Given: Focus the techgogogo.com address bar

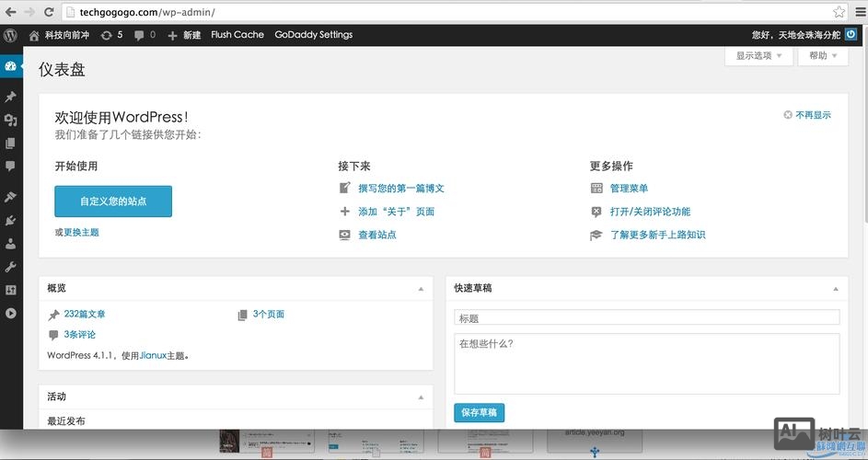Looking at the screenshot, I should tap(454, 12).
